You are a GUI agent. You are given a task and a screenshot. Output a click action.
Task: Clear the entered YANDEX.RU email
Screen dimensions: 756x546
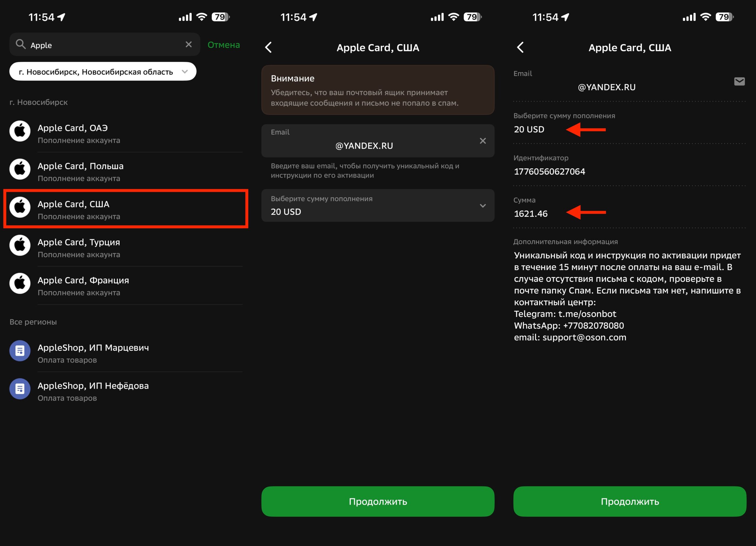[483, 141]
